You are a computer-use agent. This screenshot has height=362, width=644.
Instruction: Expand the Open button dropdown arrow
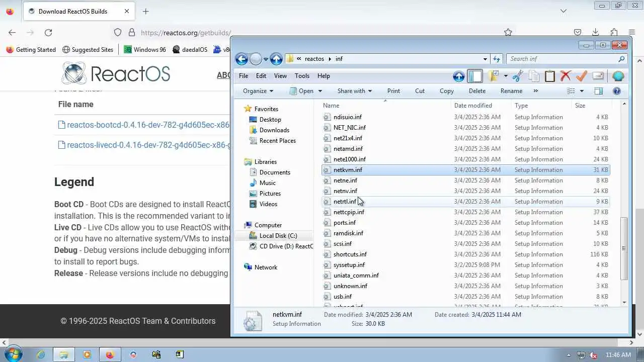(320, 91)
